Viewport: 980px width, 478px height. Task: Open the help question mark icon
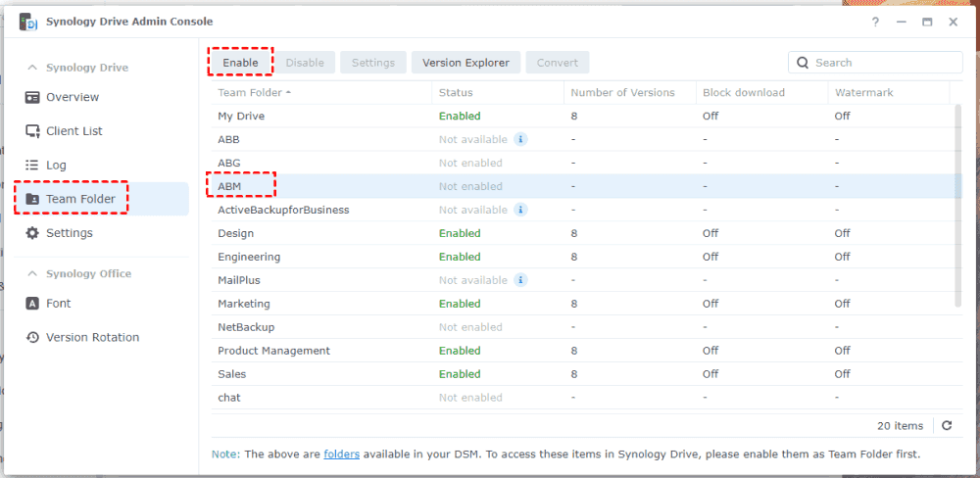tap(875, 22)
